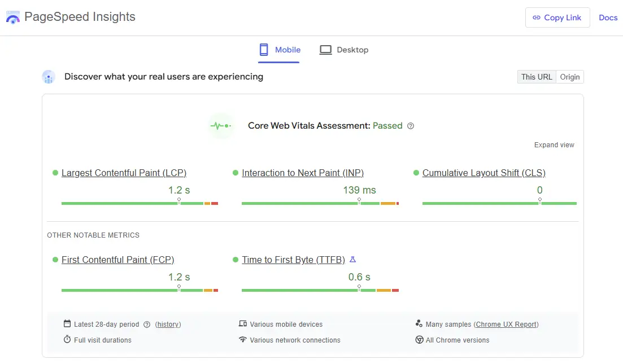The height and width of the screenshot is (364, 623).
Task: Click the Passed assessment status text
Action: [387, 126]
